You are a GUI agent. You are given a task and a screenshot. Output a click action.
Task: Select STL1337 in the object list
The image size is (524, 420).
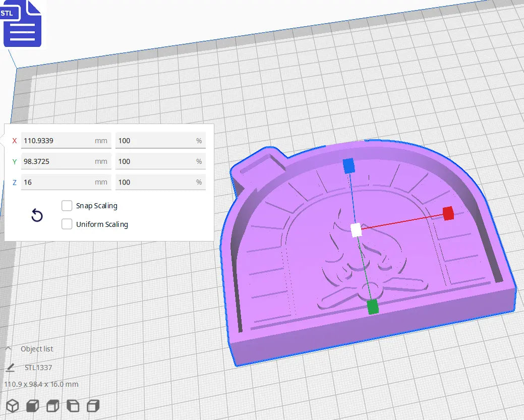[39, 368]
